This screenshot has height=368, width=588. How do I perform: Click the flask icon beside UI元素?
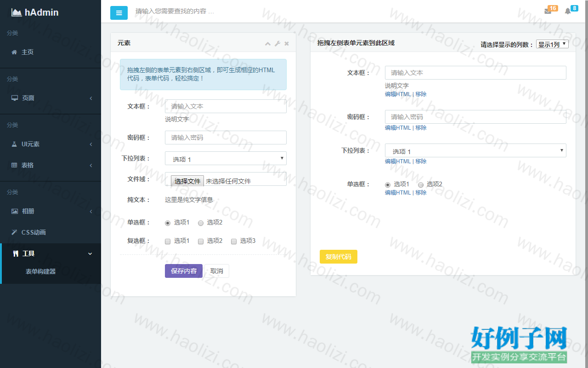click(x=14, y=144)
